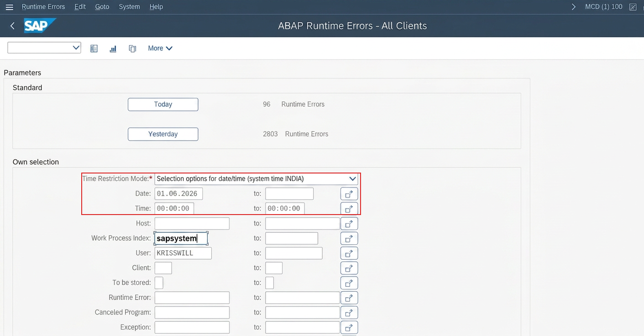The image size is (644, 336).
Task: Click the Client from field
Action: click(x=163, y=268)
